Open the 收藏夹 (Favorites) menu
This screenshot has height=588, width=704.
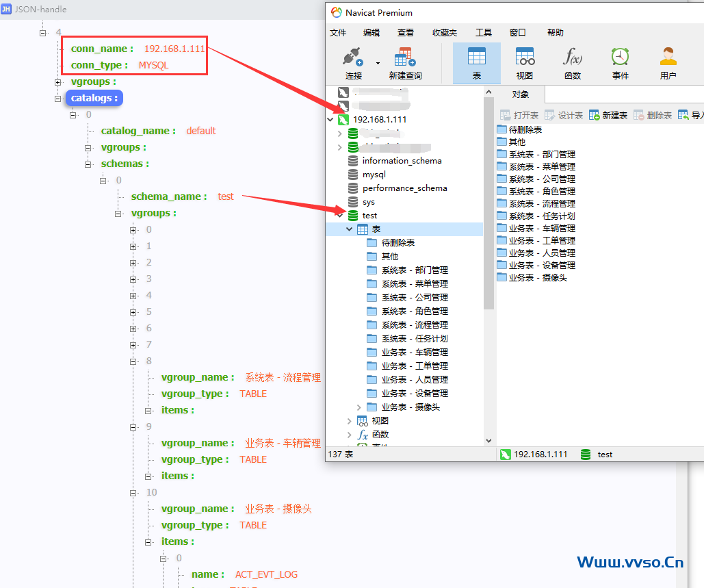coord(445,32)
